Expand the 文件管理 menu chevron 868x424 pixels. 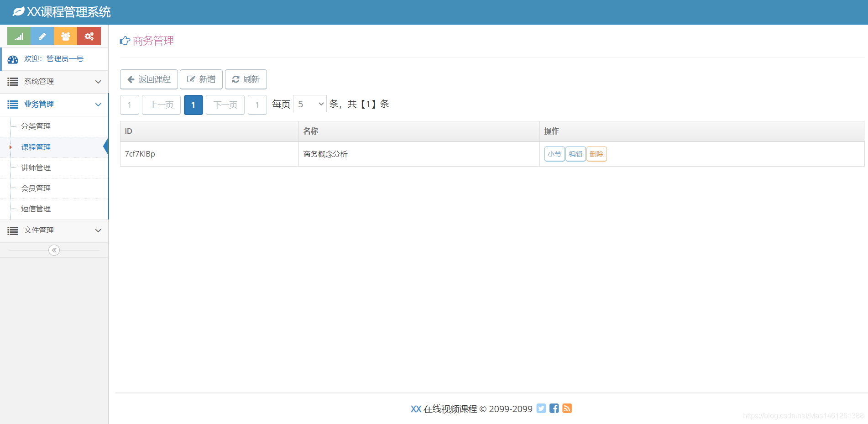coord(98,230)
